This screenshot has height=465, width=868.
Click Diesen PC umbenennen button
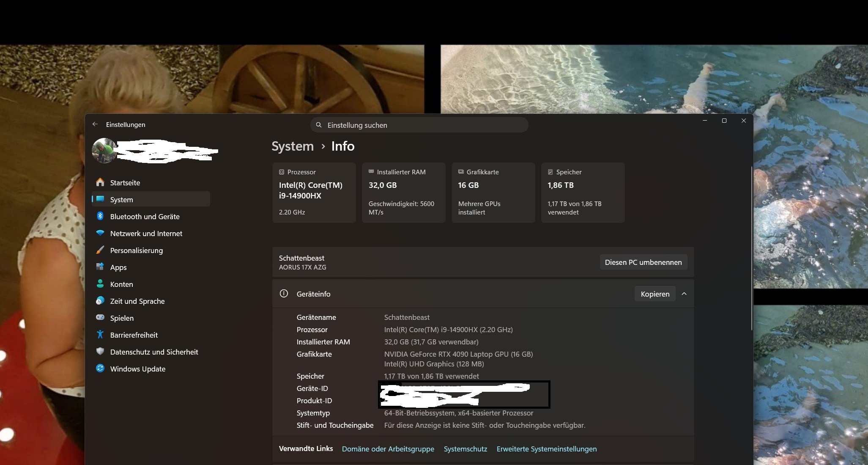643,262
